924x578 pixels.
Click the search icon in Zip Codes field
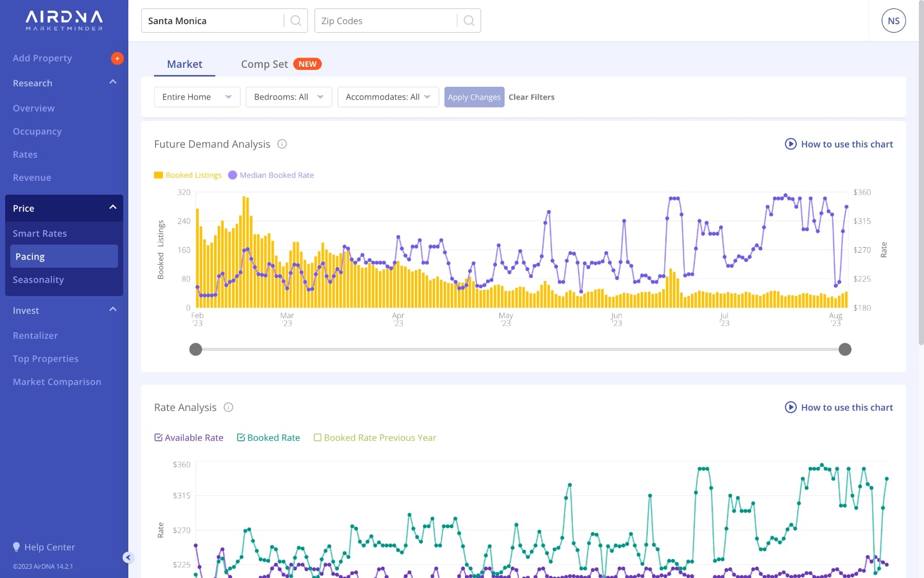[469, 21]
